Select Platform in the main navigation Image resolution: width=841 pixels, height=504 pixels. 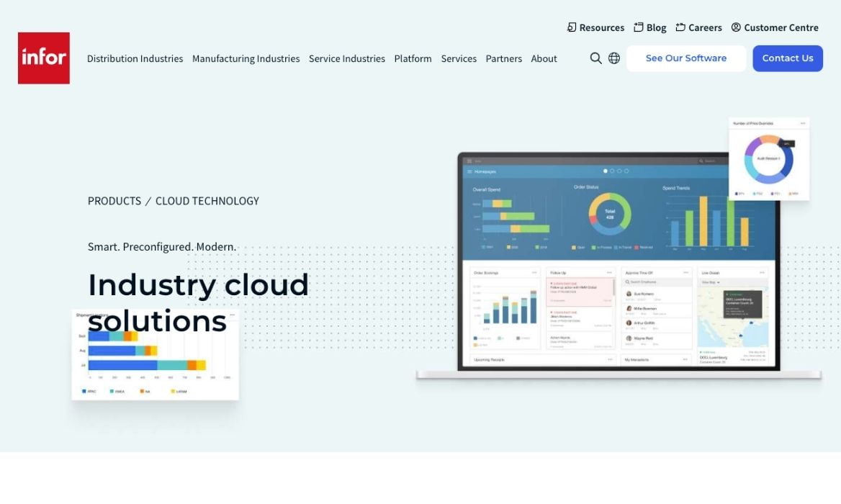(x=413, y=58)
